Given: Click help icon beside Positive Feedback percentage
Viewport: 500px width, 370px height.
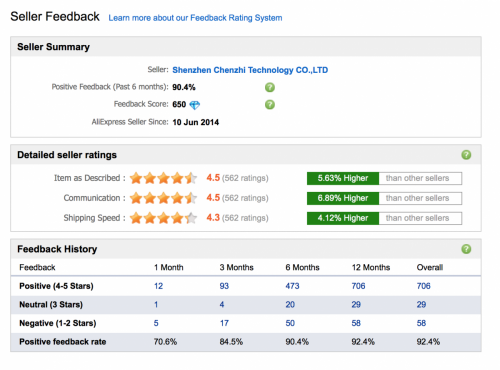Looking at the screenshot, I should 270,87.
